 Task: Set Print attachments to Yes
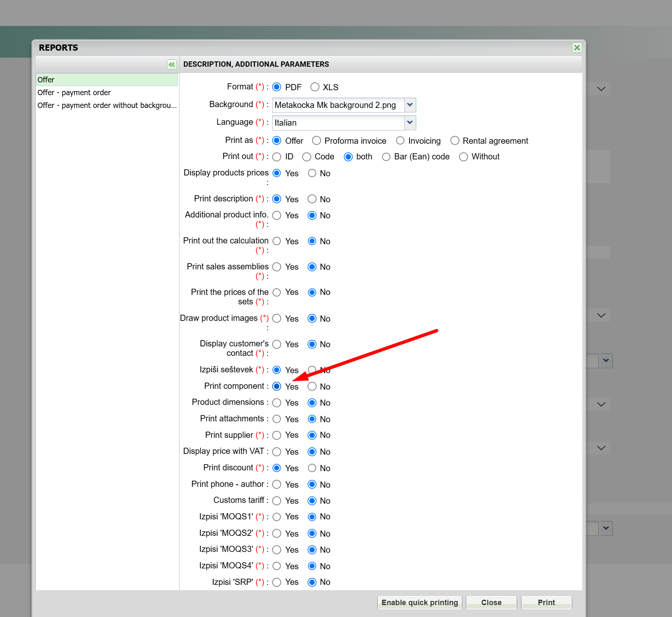point(277,419)
